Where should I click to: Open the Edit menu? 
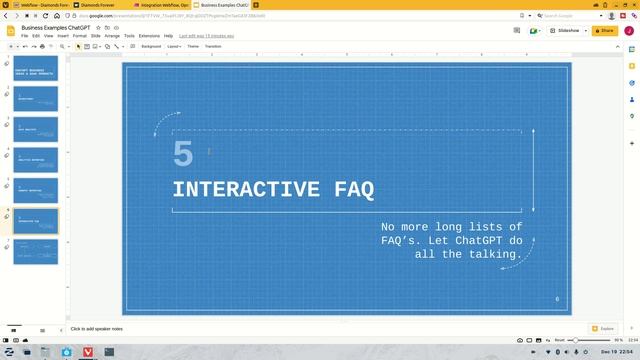click(x=36, y=36)
